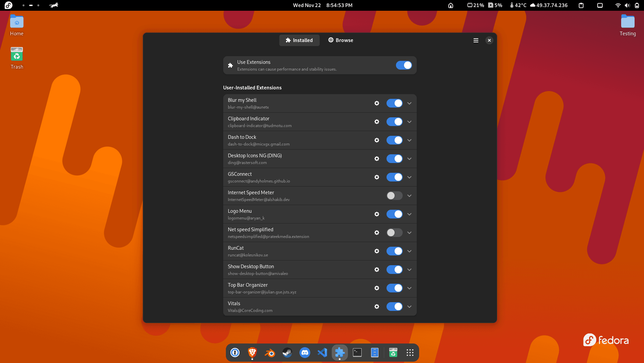
Task: Expand the Blur my Shell details chevron
Action: (x=409, y=103)
